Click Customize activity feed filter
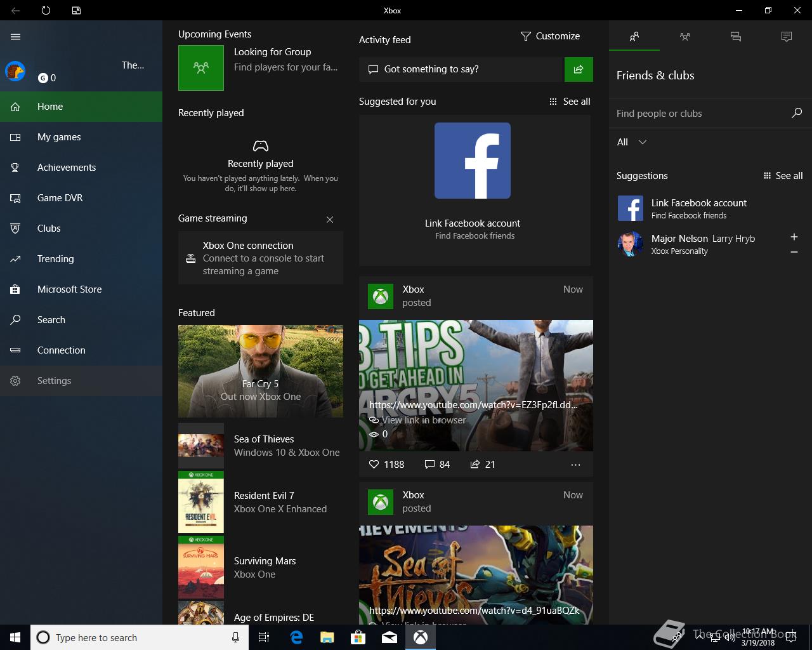 tap(550, 36)
